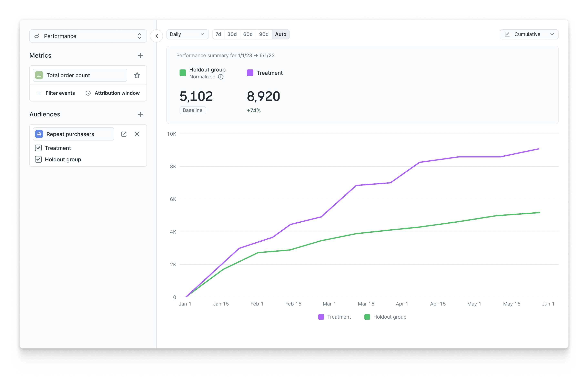
Task: Star the Total order count metric
Action: point(137,75)
